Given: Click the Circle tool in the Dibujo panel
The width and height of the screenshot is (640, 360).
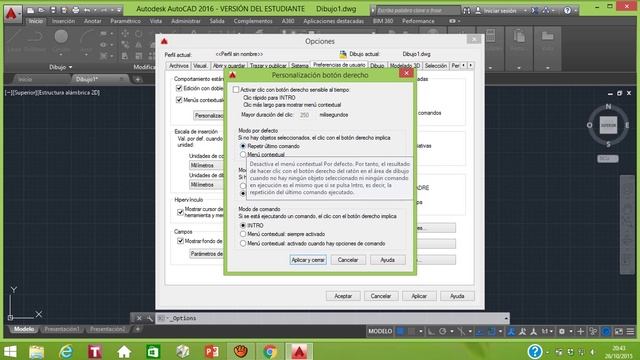Looking at the screenshot, I should coord(61,37).
